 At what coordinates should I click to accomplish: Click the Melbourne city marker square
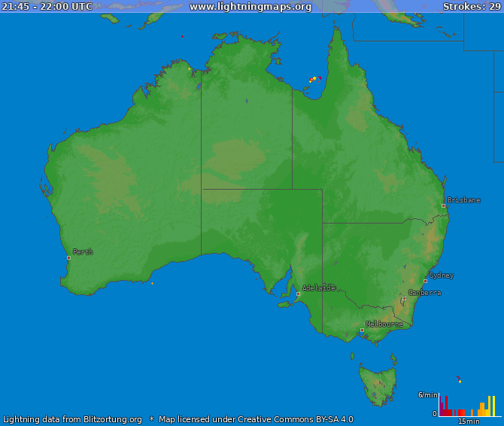(362, 330)
